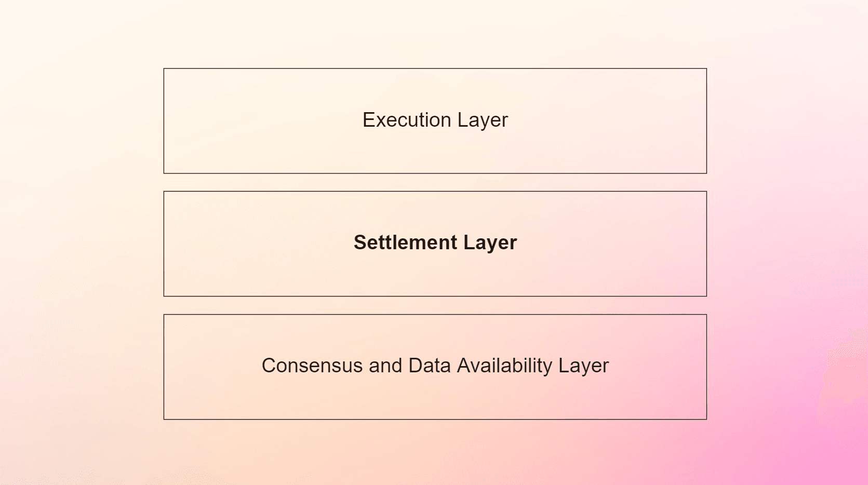
Task: Select the Settlement Layer box
Action: click(435, 244)
